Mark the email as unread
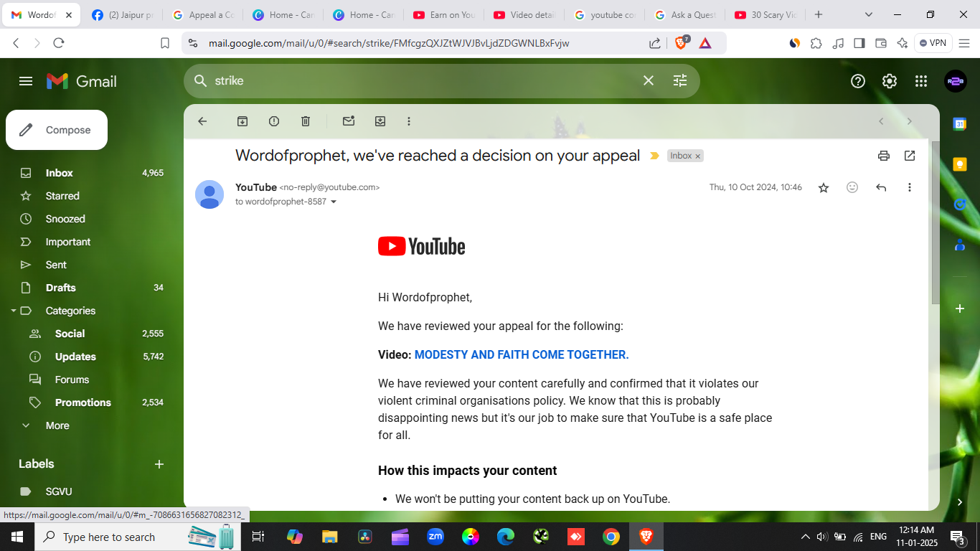 (x=349, y=121)
